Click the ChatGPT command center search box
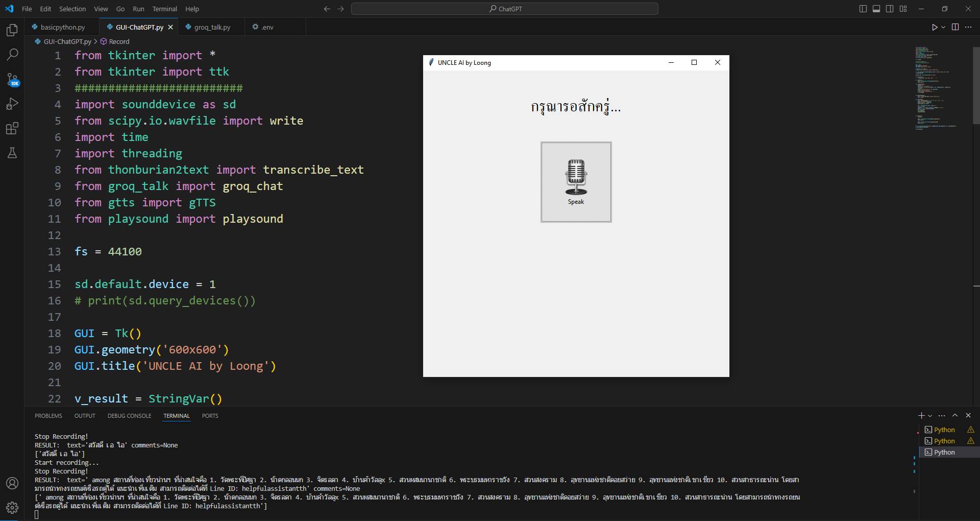 (x=505, y=9)
